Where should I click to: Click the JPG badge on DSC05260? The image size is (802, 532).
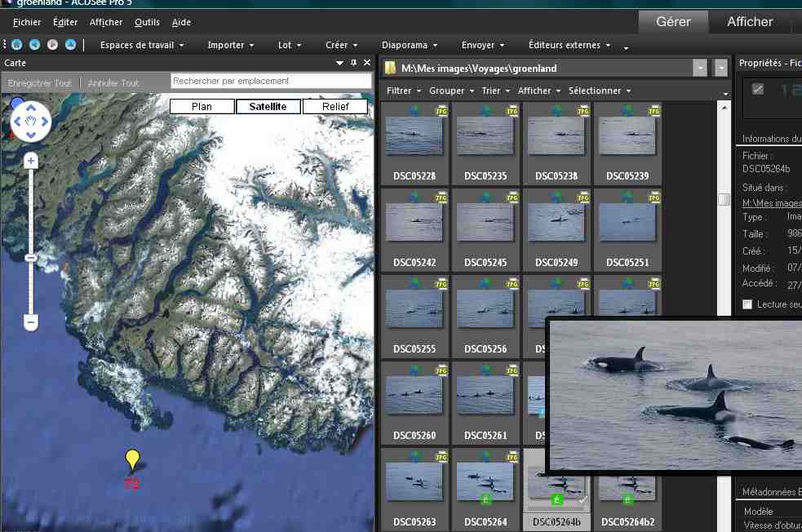pos(441,370)
